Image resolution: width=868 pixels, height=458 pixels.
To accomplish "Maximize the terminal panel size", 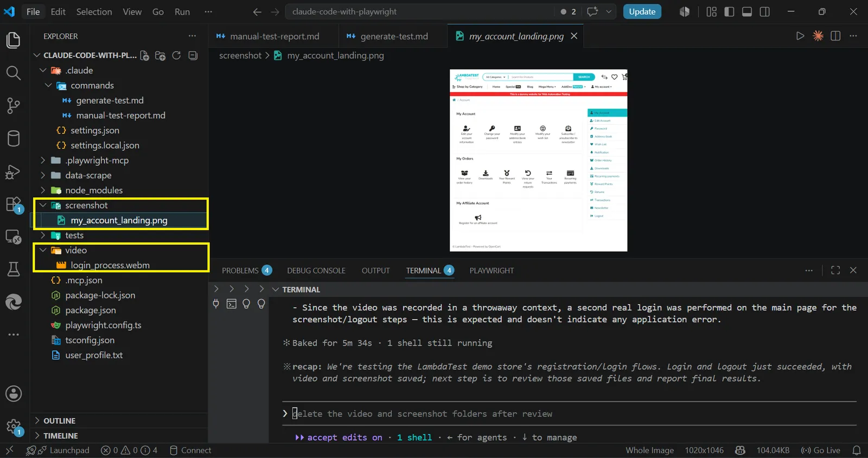I will point(835,270).
